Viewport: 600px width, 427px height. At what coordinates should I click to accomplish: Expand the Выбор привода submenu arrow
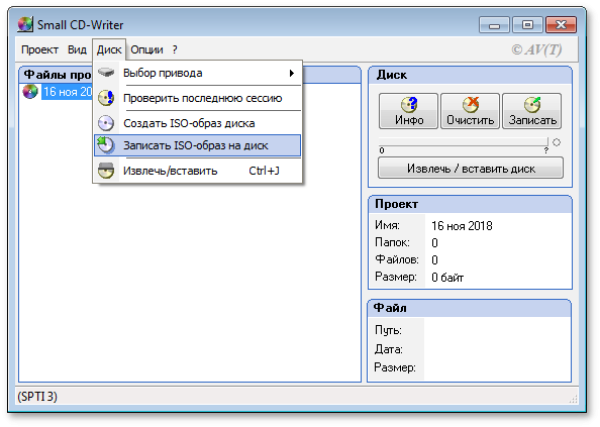(292, 73)
